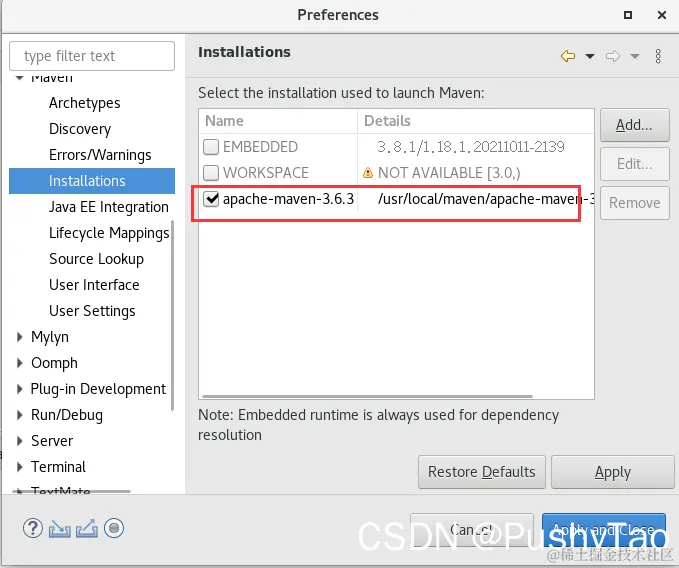Open Errors/Warnings preferences page
The width and height of the screenshot is (679, 568).
coord(100,155)
